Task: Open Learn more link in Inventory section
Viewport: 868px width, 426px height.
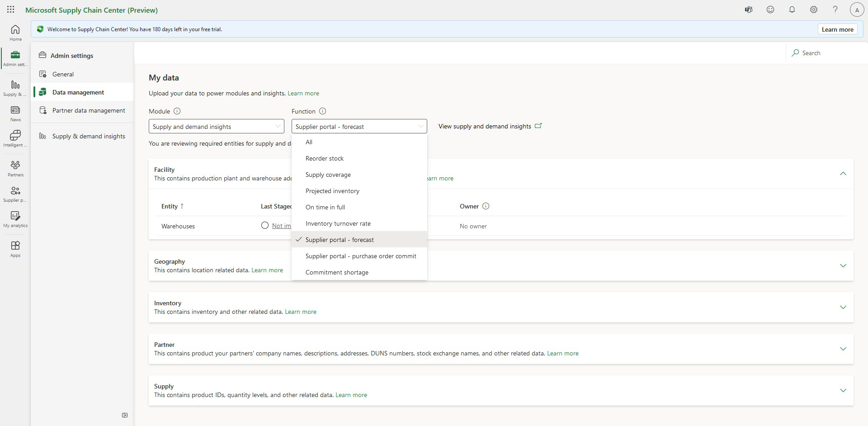Action: (301, 312)
